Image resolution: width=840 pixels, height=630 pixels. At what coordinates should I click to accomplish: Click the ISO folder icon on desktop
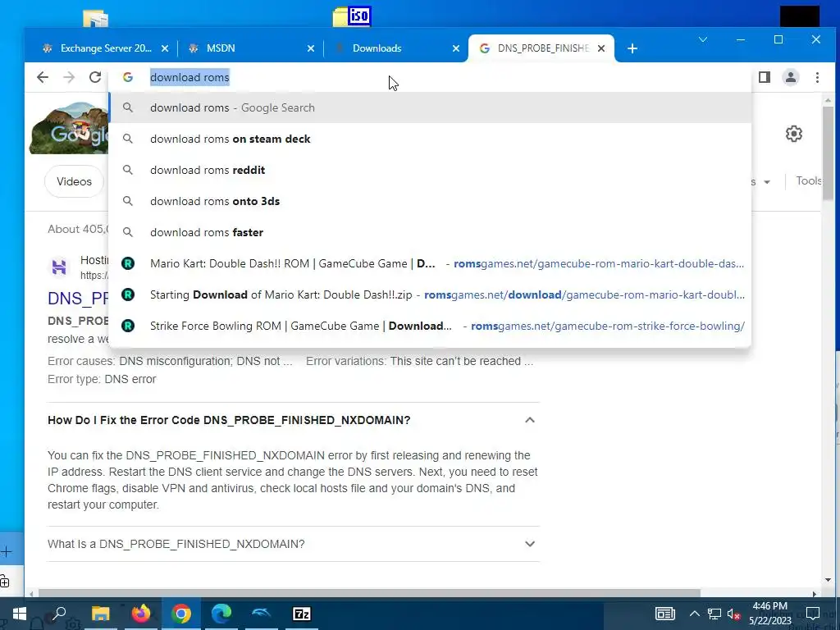352,16
